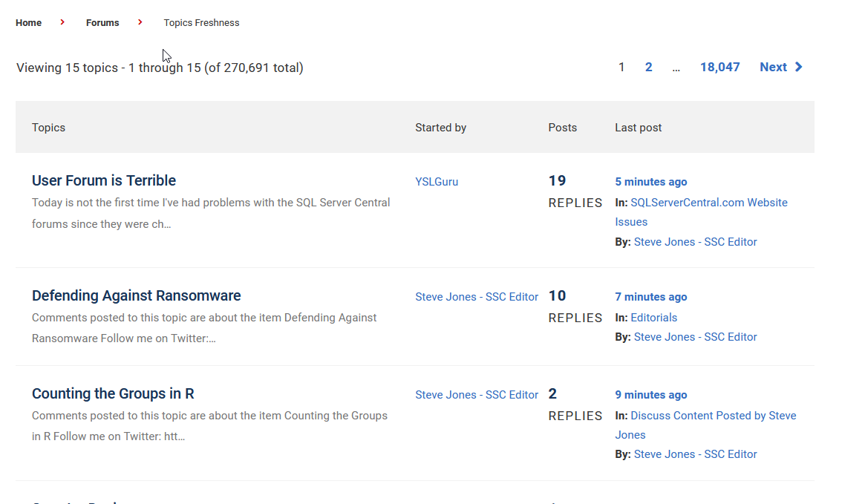Open the Forums breadcrumb link
This screenshot has height=504, width=842.
[102, 23]
